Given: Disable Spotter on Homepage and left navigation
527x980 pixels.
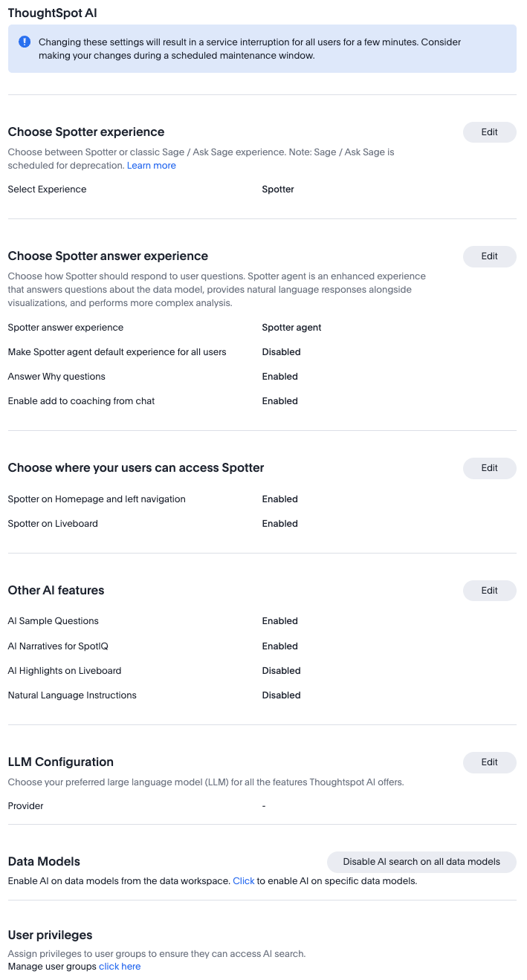Looking at the screenshot, I should (279, 499).
